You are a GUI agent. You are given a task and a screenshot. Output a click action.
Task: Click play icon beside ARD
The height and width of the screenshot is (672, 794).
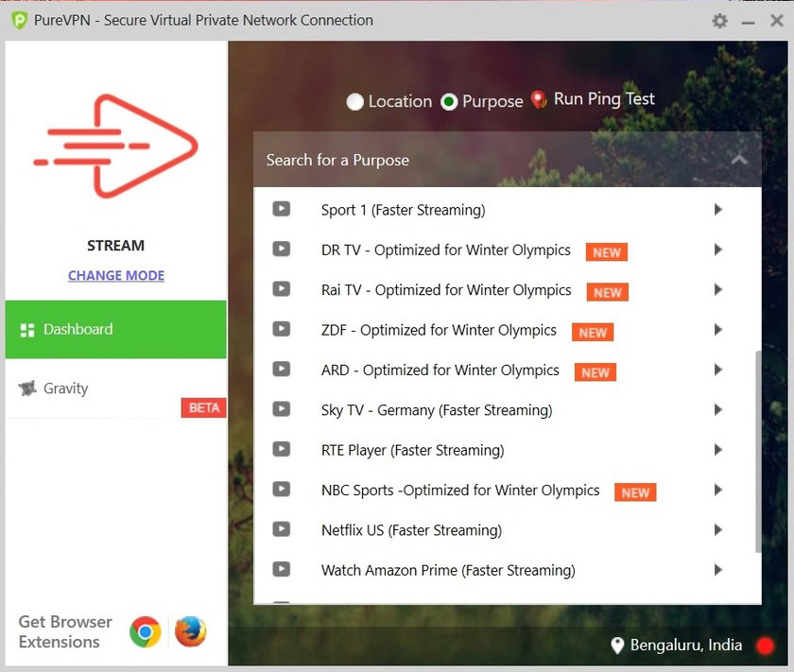[281, 369]
